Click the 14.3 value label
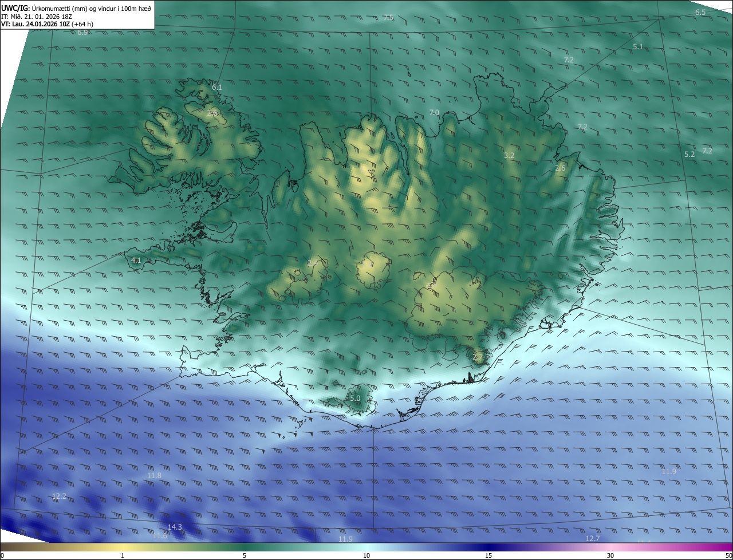Screen dimensions: 733x560 (x=175, y=527)
